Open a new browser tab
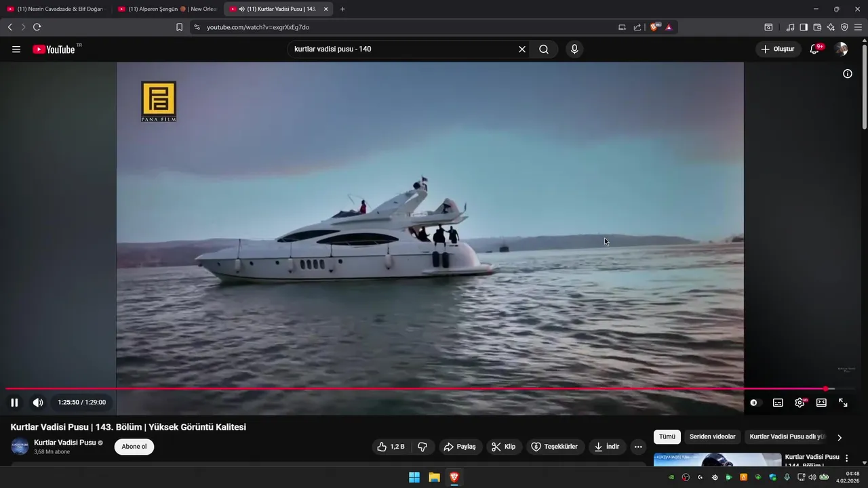868x488 pixels. click(x=342, y=9)
